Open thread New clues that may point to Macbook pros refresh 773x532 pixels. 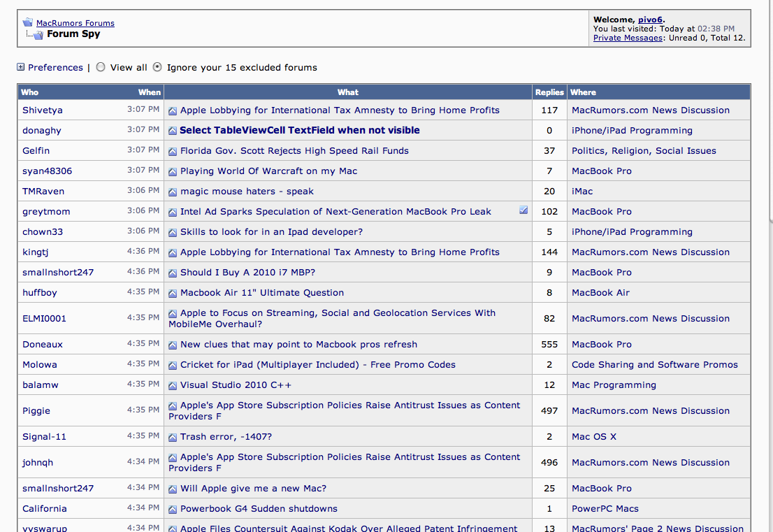point(298,345)
